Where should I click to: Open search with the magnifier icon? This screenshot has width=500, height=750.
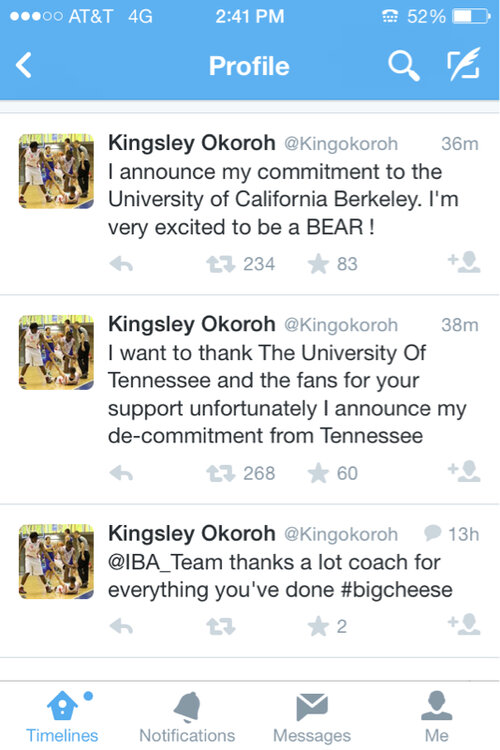[x=404, y=66]
